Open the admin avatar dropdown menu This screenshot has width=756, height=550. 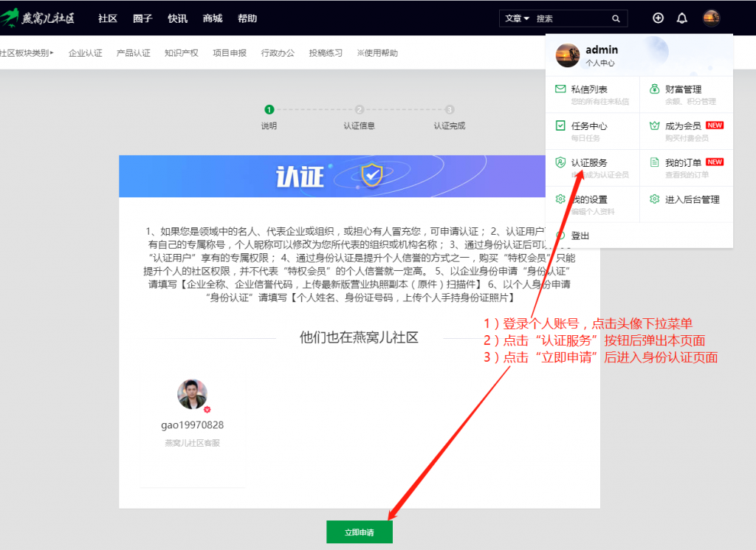pos(711,18)
